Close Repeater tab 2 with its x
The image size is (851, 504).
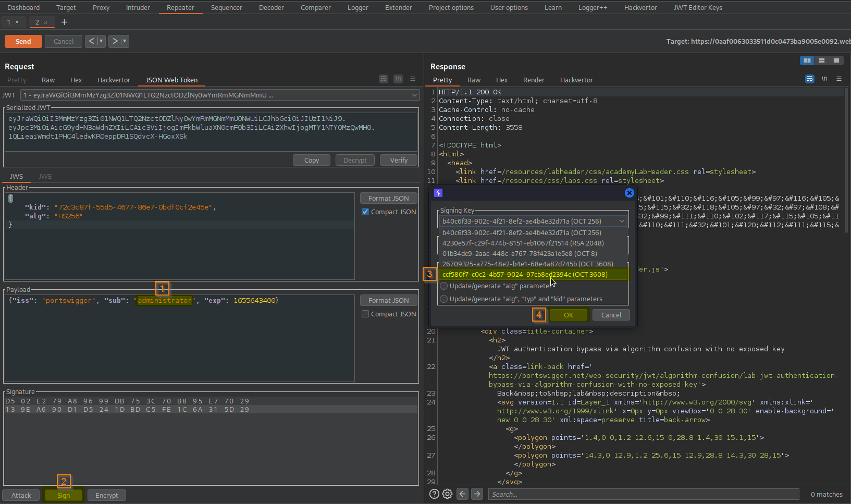[45, 22]
